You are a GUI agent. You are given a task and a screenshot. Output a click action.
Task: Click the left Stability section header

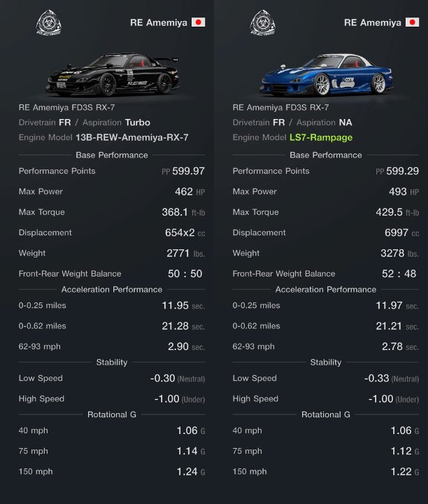tap(112, 363)
